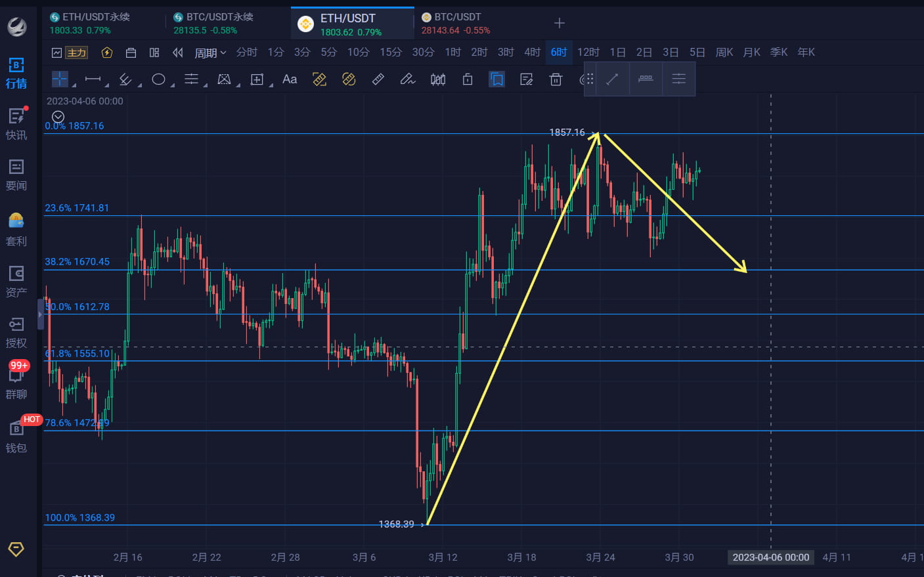This screenshot has width=924, height=577.
Task: Open the ruler measurement tool
Action: click(x=378, y=79)
